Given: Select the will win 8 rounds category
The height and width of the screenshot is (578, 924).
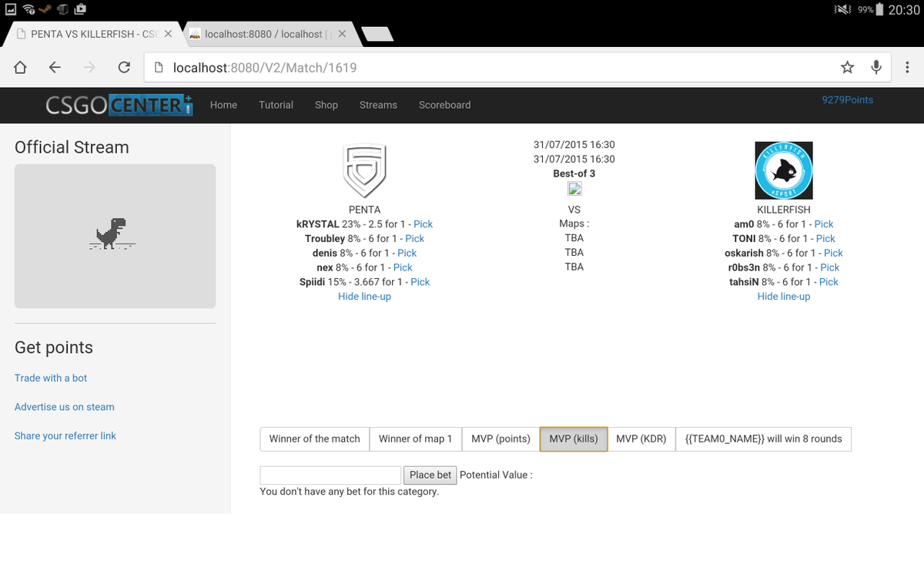Looking at the screenshot, I should point(763,439).
